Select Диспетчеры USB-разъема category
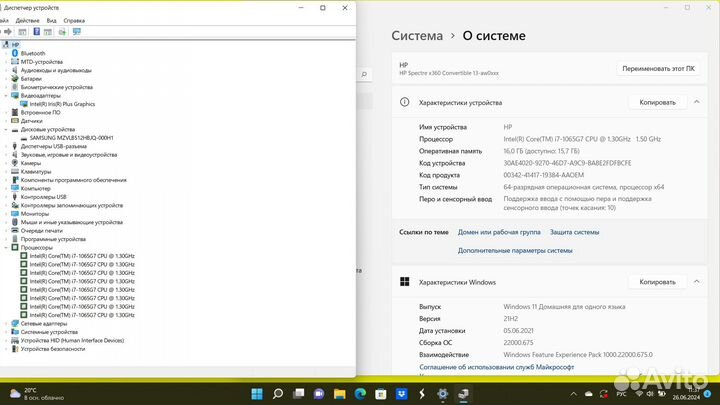This screenshot has height=405, width=720. 53,146
